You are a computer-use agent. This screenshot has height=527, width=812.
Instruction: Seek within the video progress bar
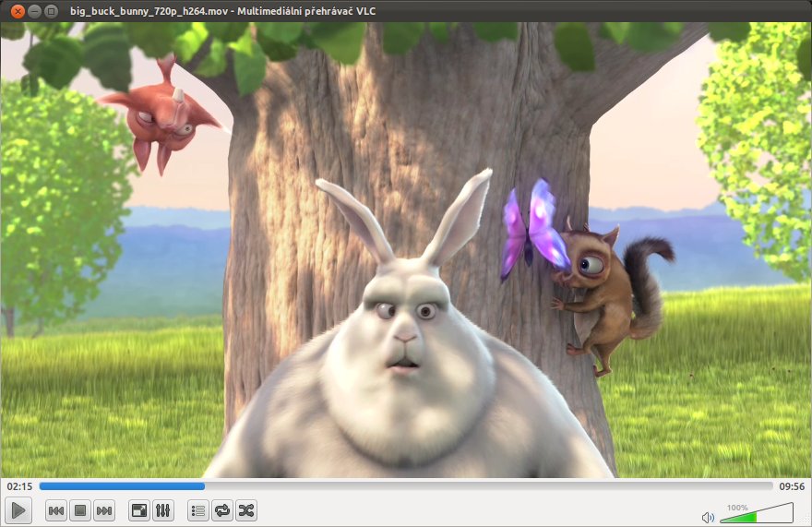point(406,486)
